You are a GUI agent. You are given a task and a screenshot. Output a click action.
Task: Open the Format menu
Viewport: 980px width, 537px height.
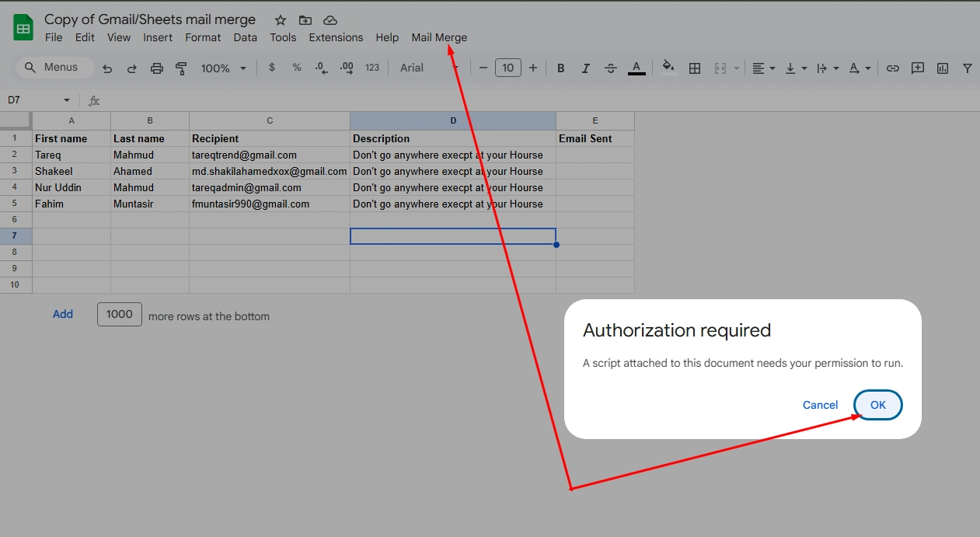pyautogui.click(x=203, y=37)
